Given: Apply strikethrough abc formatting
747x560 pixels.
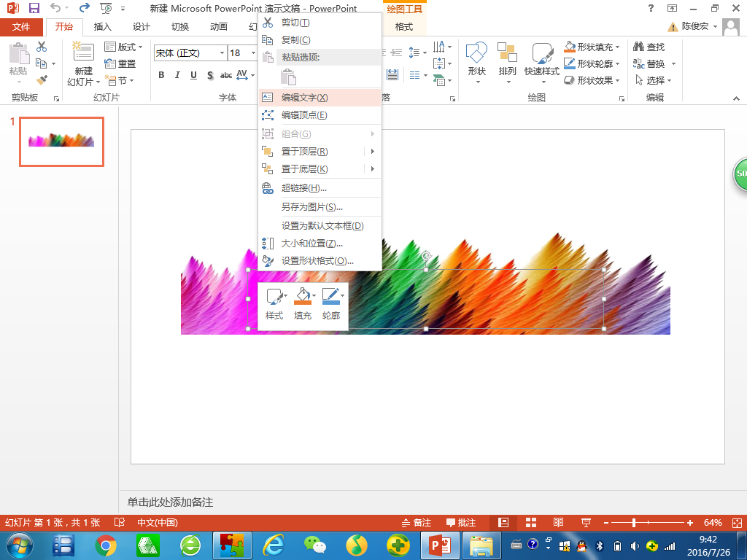Looking at the screenshot, I should point(226,75).
